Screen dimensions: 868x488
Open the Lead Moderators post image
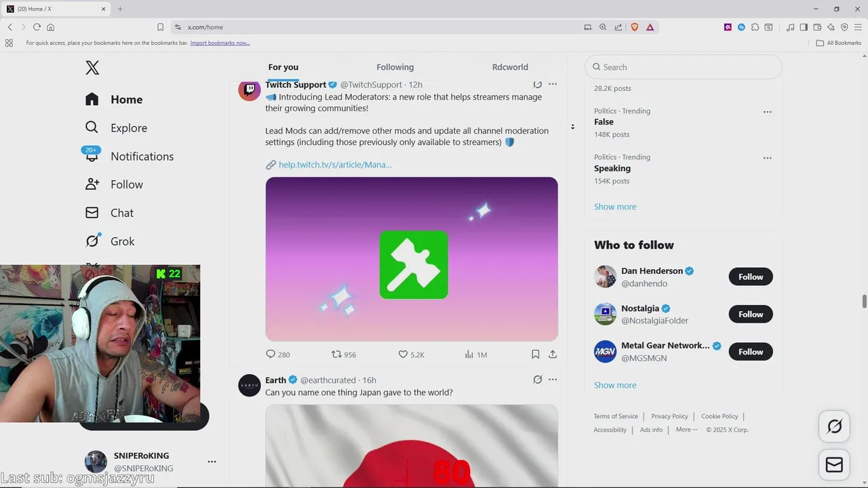click(x=412, y=259)
